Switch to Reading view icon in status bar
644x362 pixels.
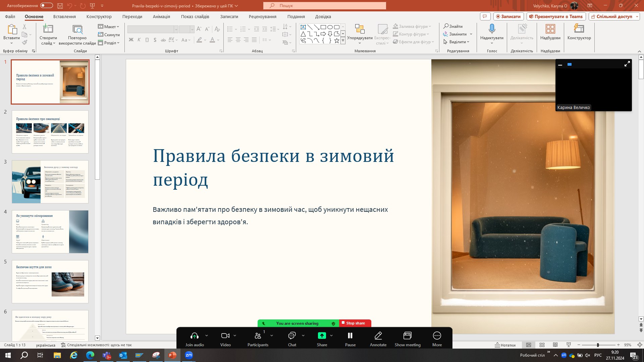click(x=555, y=345)
